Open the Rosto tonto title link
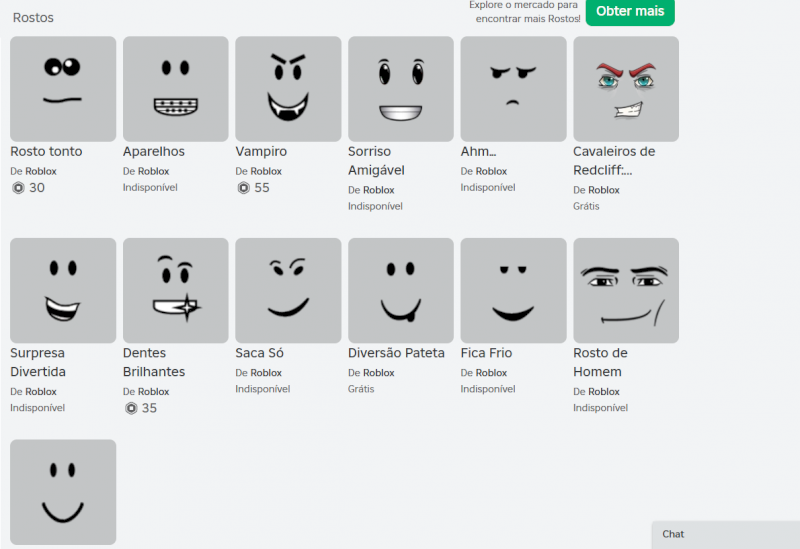Image resolution: width=800 pixels, height=549 pixels. pyautogui.click(x=46, y=152)
